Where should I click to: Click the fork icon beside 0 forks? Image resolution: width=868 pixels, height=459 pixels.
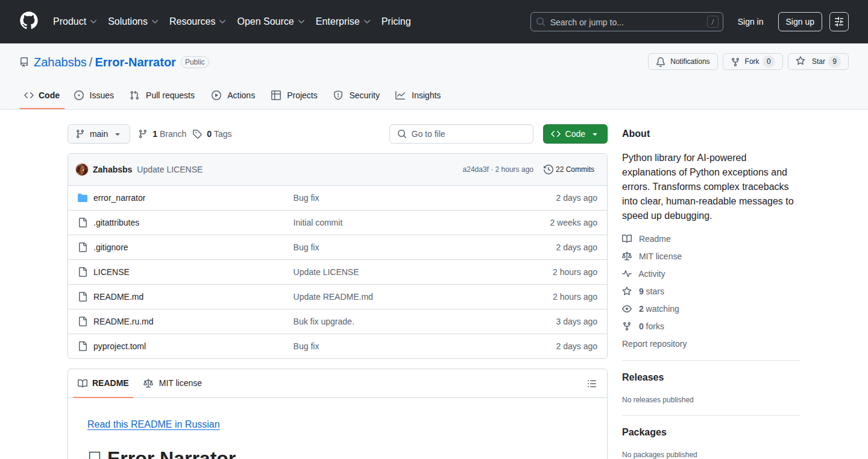pos(627,326)
